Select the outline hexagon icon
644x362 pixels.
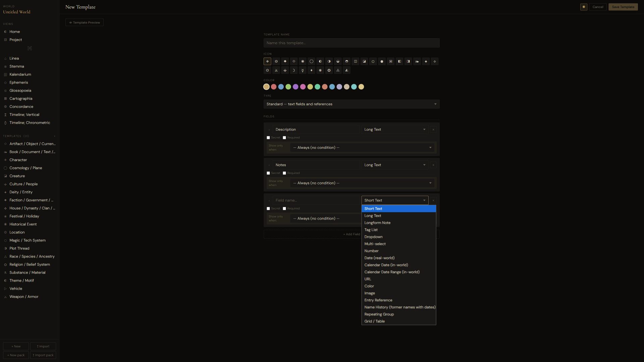373,61
